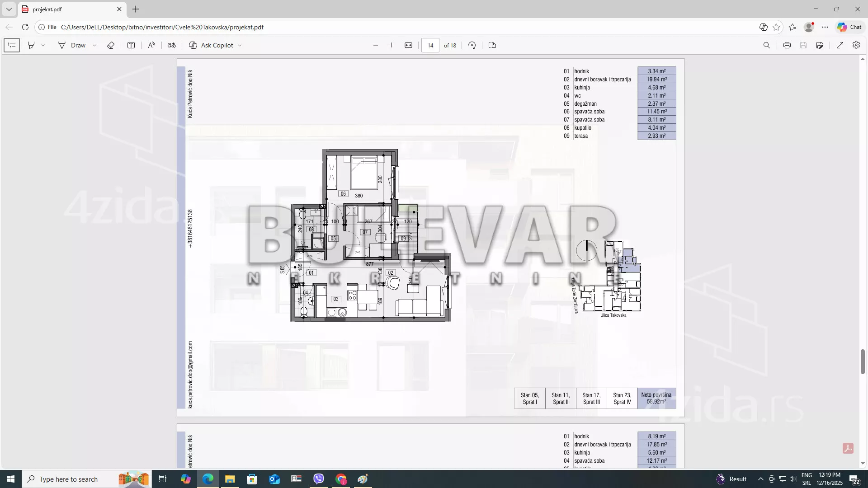Click the Add text tool icon

pyautogui.click(x=131, y=45)
